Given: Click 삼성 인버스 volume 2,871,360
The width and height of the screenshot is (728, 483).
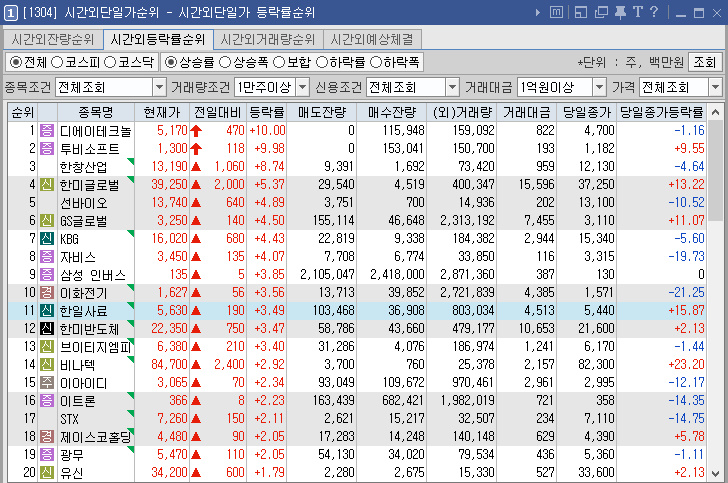Looking at the screenshot, I should (x=467, y=274).
